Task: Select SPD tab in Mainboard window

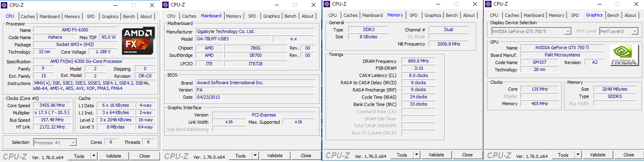Action: coord(252,16)
